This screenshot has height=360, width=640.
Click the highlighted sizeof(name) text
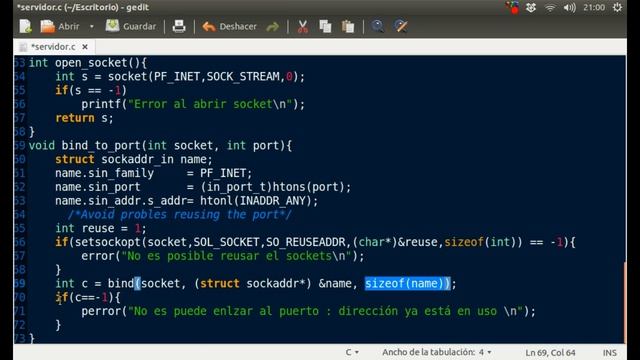(407, 283)
